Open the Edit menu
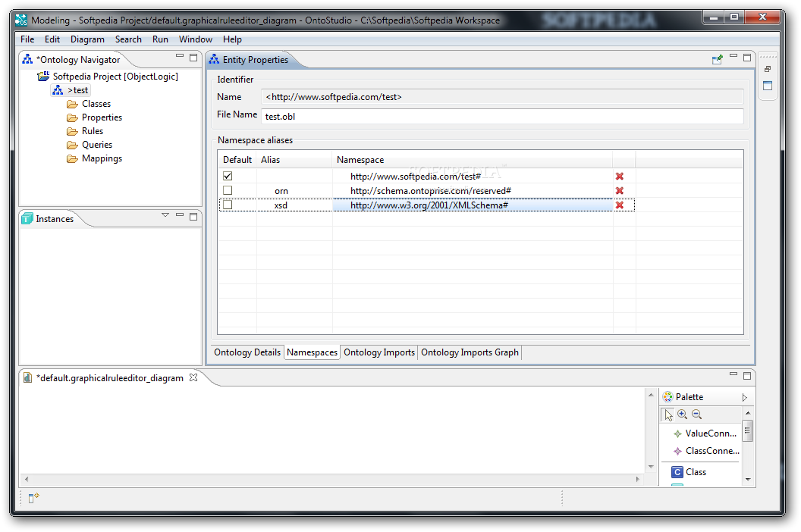Screen dimensions: 801x532 pos(52,39)
